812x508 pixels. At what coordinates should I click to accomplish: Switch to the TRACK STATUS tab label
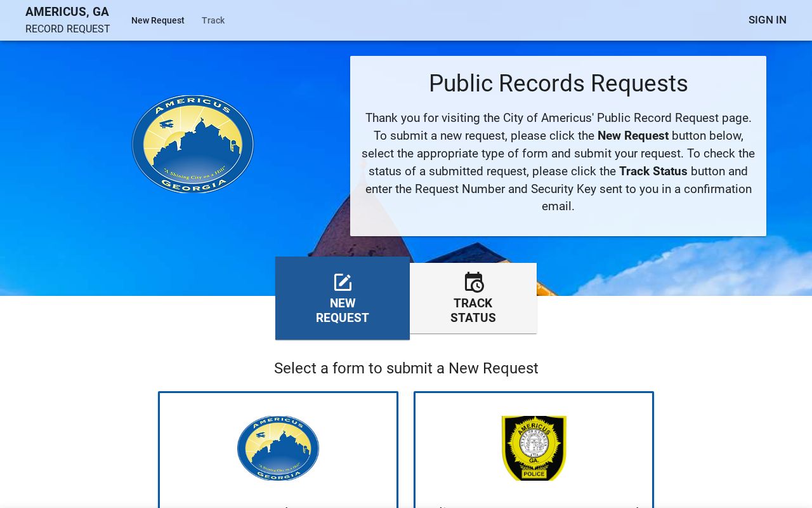tap(473, 311)
